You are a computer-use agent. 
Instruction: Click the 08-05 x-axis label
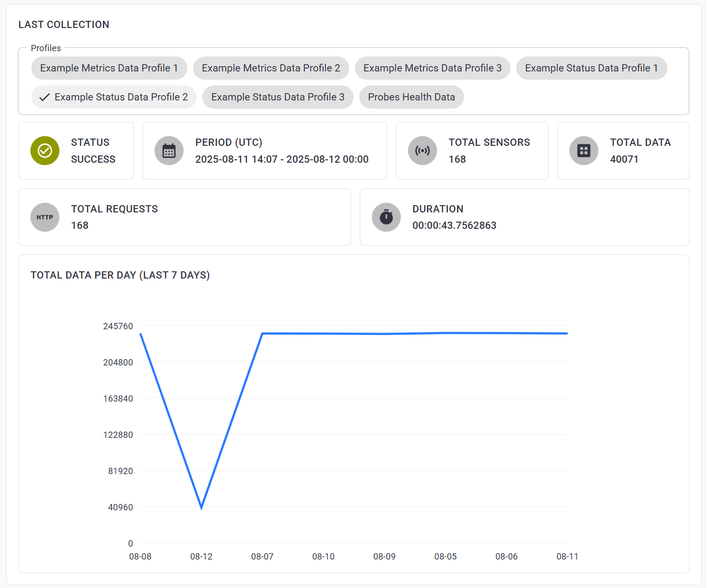pyautogui.click(x=445, y=557)
